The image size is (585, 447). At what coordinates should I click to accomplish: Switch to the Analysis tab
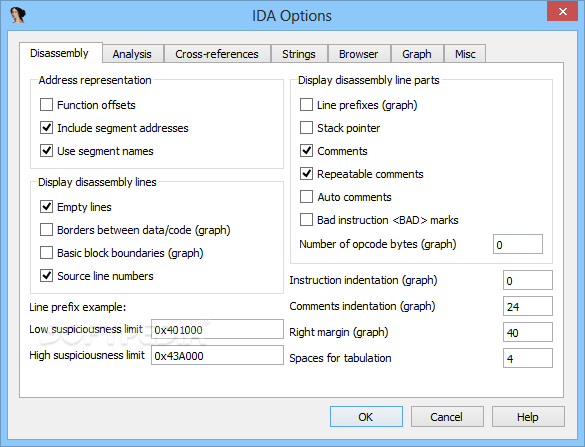[x=132, y=54]
